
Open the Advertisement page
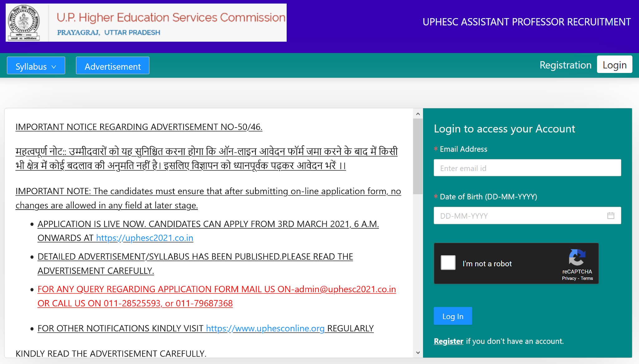pyautogui.click(x=112, y=66)
